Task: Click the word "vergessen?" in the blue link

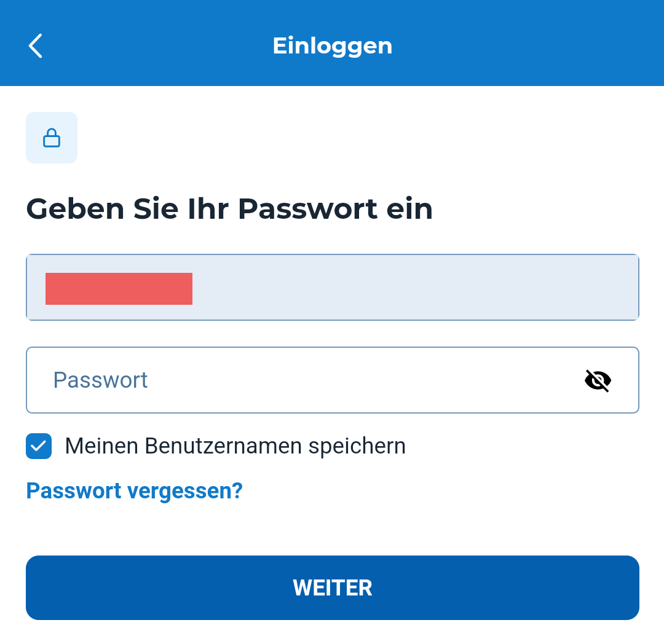Action: [x=184, y=491]
